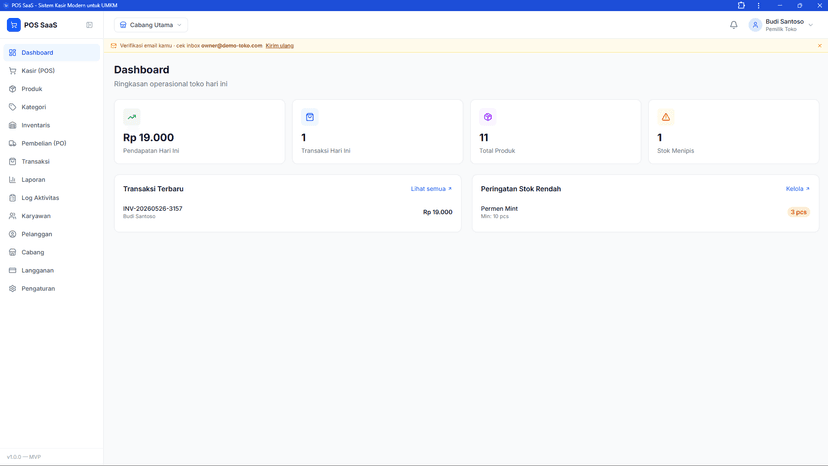
Task: Click the POS SaaS cart logo icon
Action: point(14,25)
